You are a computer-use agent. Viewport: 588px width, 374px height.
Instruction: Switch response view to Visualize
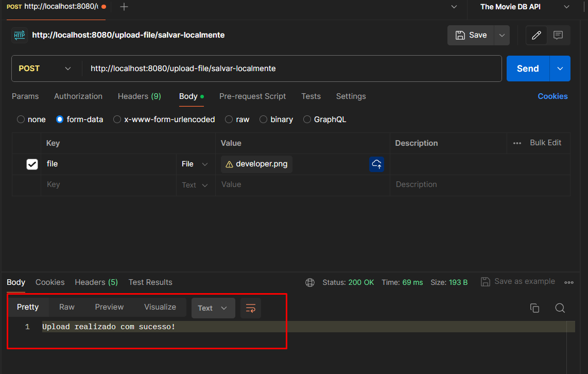click(160, 307)
